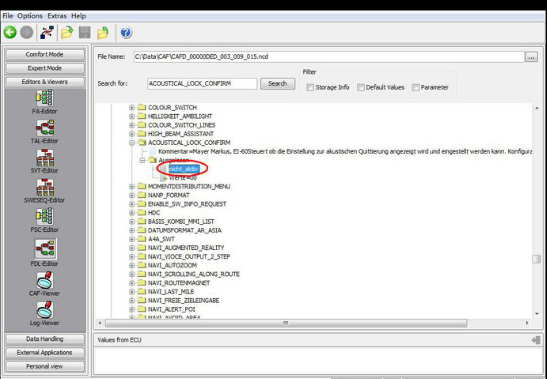Open the SVT-Editor
Viewport: 547px width, 379px height.
click(x=44, y=161)
